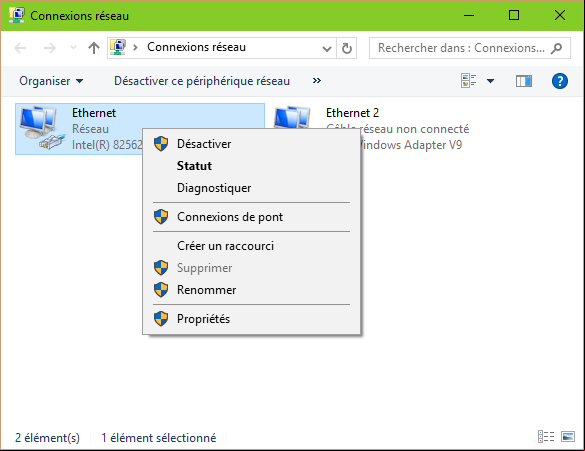Switch to details view in status bar

click(546, 436)
